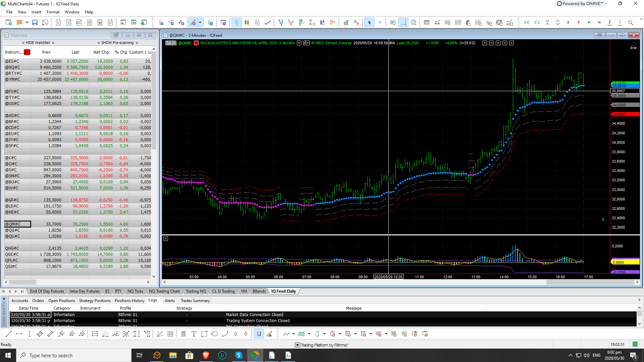Open dropdown beside the drawing tool icon
Image resolution: width=644 pixels, height=362 pixels.
tap(200, 22)
